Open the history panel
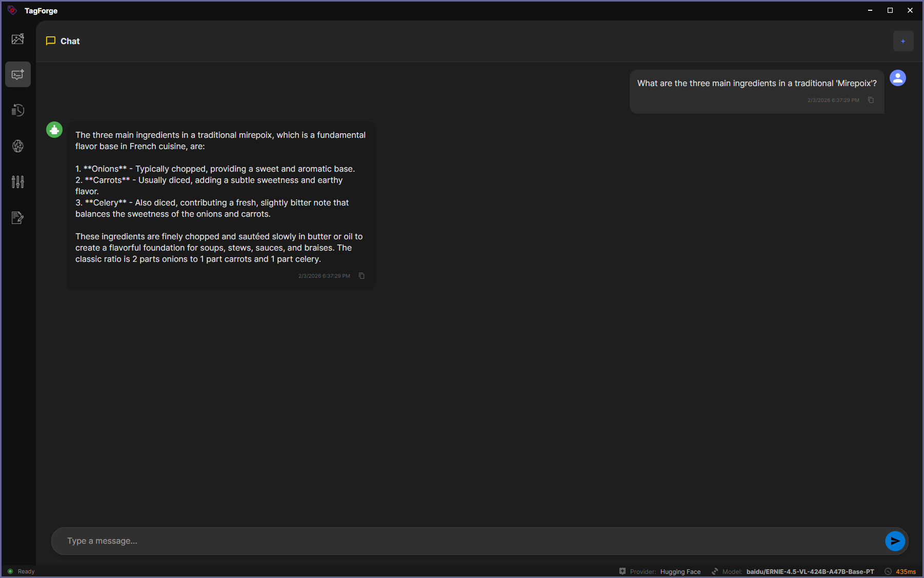 coord(17,110)
